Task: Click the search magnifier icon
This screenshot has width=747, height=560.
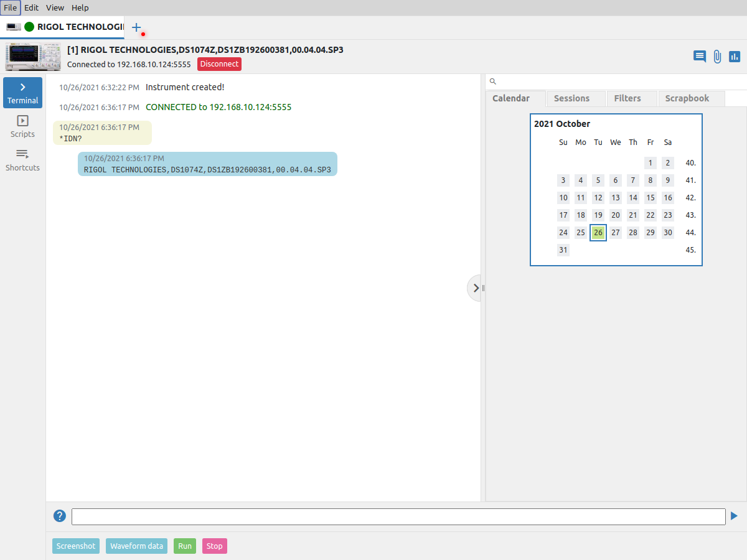Action: tap(492, 82)
